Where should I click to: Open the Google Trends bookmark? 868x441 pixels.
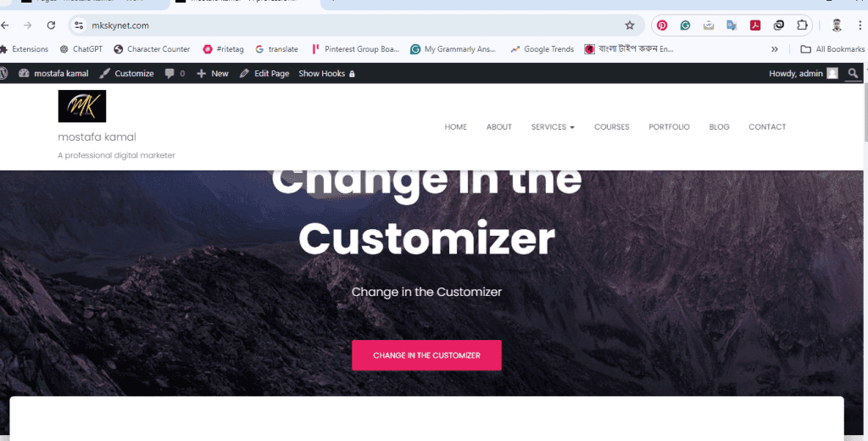(542, 48)
